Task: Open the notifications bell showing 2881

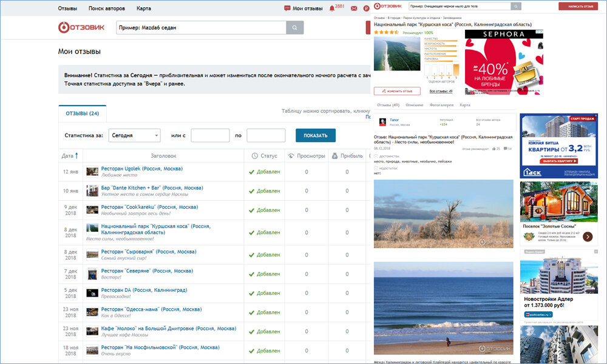Action: (x=332, y=8)
